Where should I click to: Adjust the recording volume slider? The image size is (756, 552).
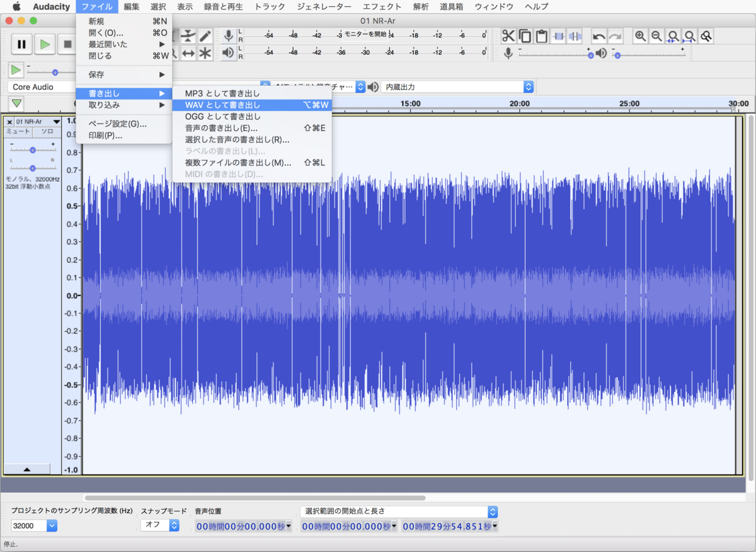coord(554,54)
